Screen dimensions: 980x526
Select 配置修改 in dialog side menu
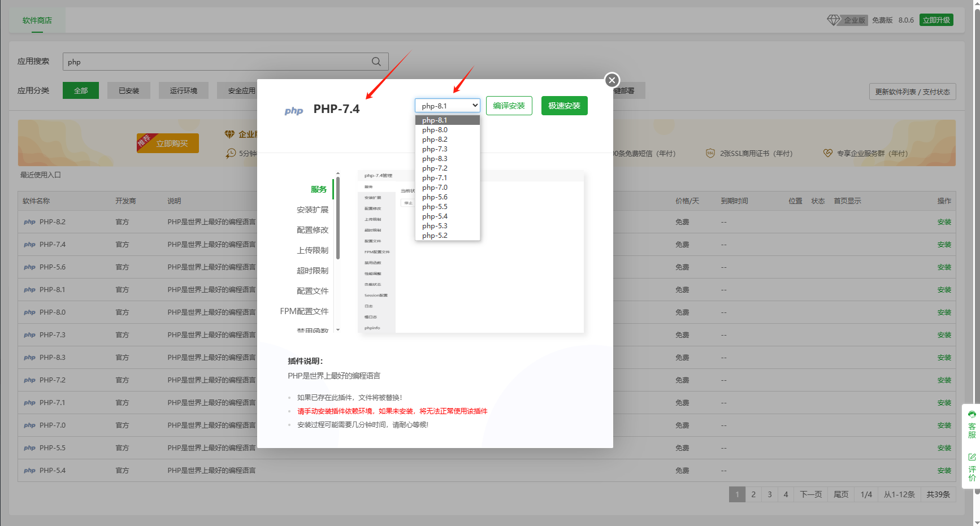(313, 230)
